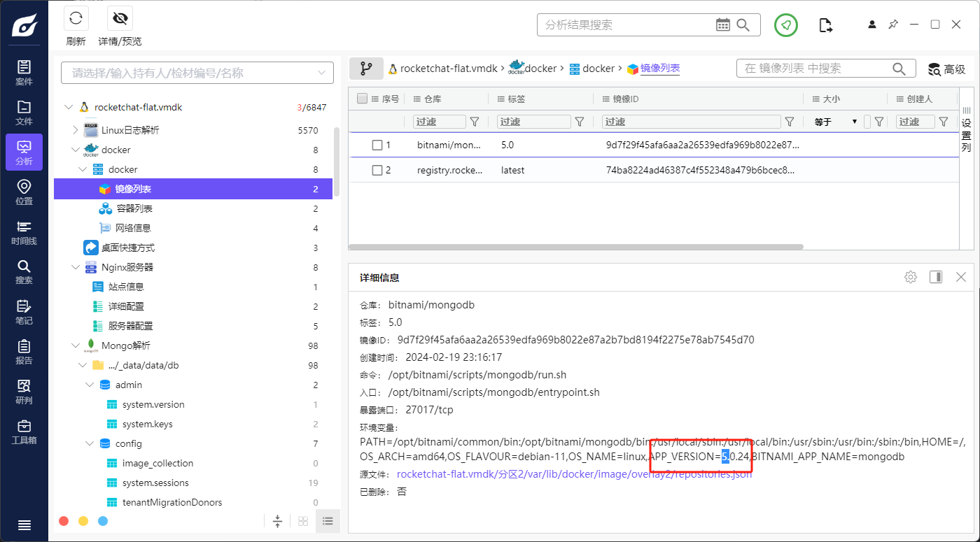
Task: Switch to the Search (搜索) sidebar tab
Action: [24, 272]
